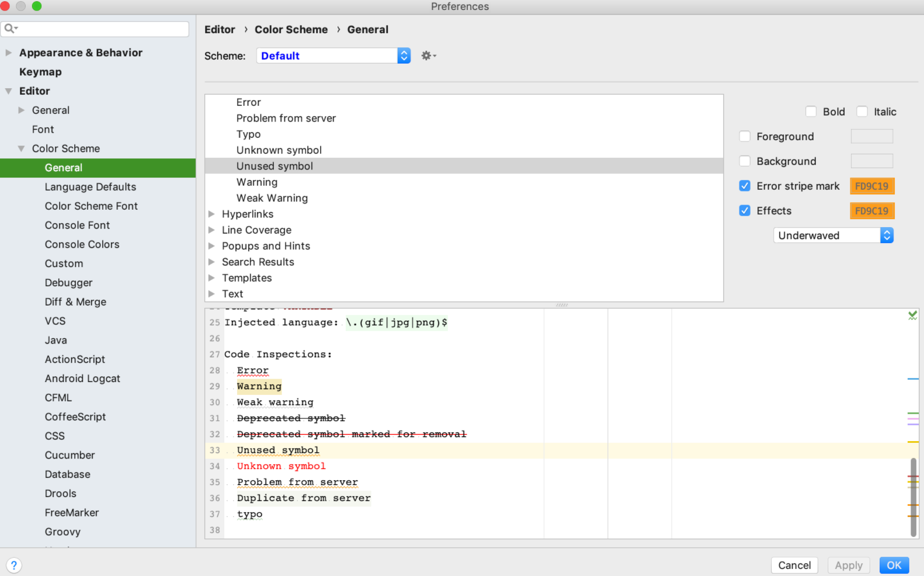Click the green inspection checkmark icon
924x576 pixels.
pyautogui.click(x=912, y=315)
